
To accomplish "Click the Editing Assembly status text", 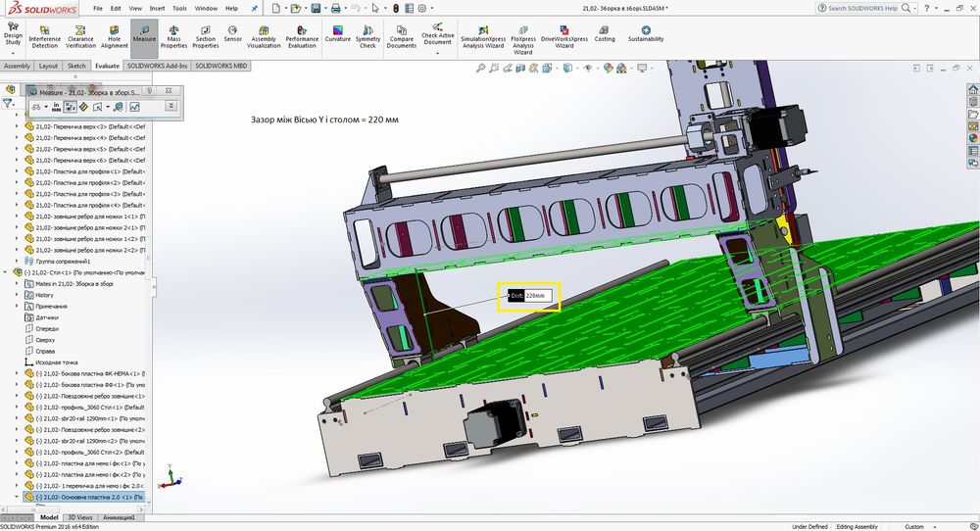I will point(857,527).
